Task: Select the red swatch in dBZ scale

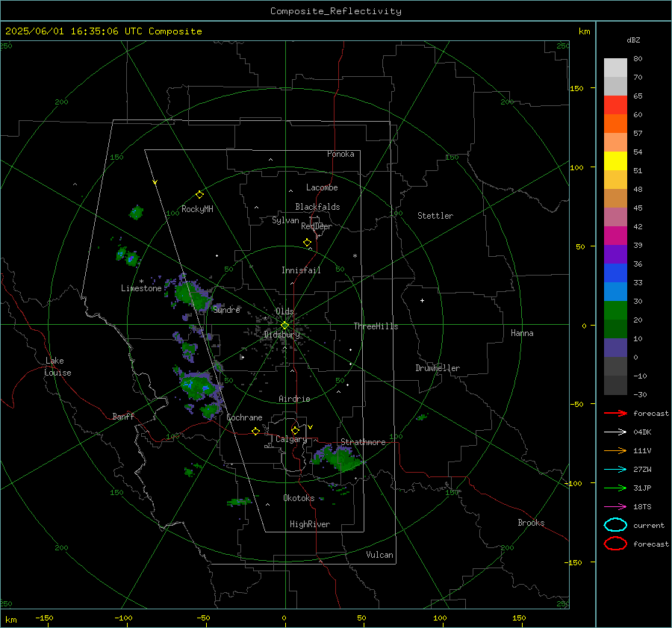Action: (615, 105)
